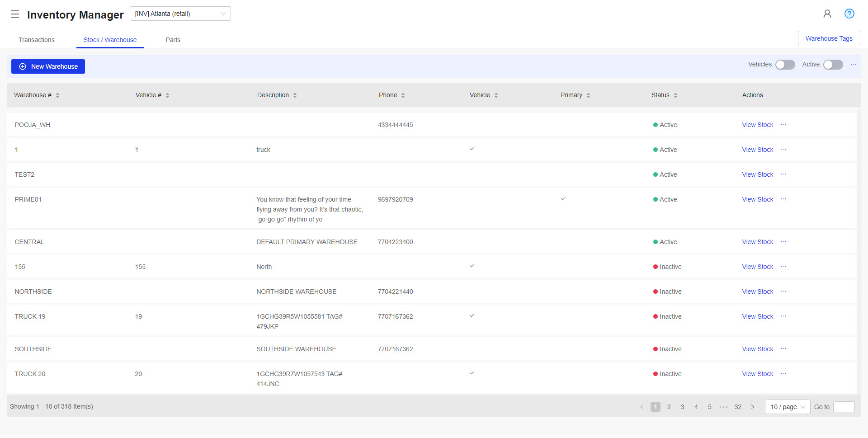View Stock for TRUCK 20

(758, 374)
